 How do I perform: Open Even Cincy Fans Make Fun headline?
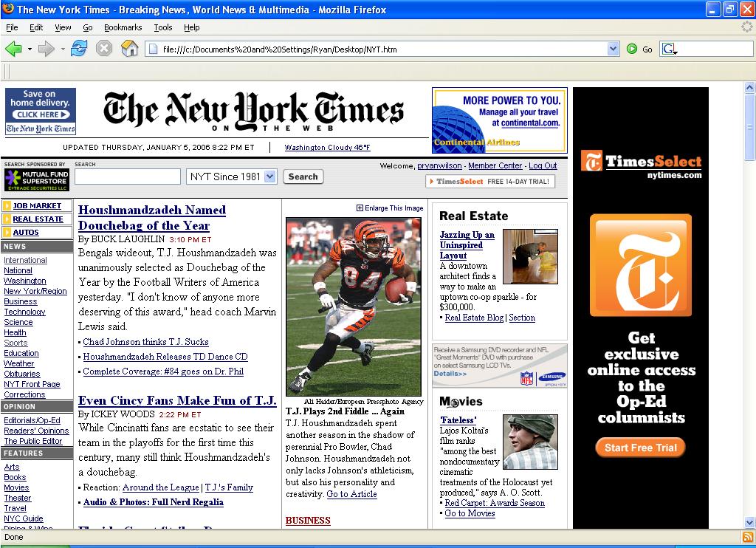click(177, 400)
